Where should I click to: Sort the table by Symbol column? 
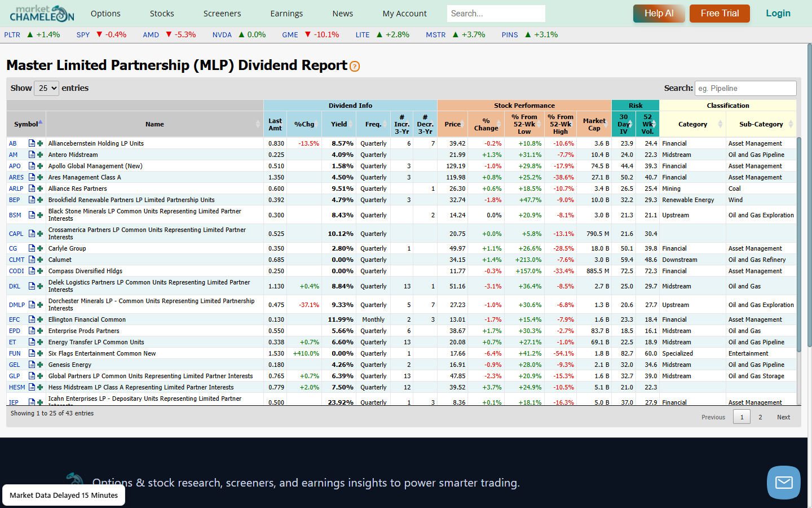click(26, 124)
